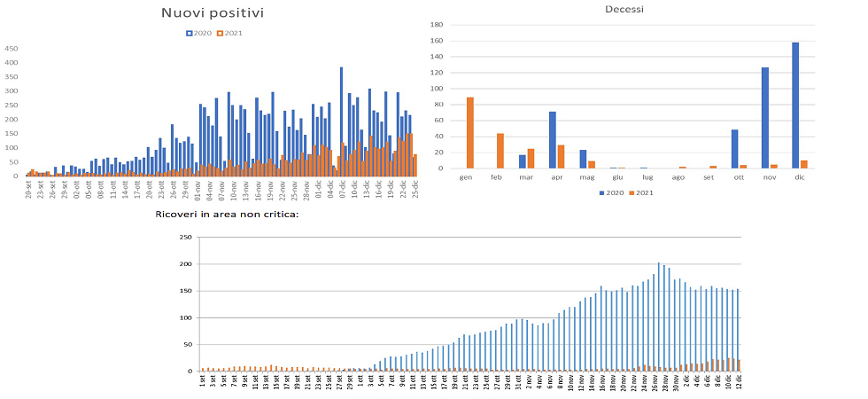Click the orange January bar in Decessi

(470, 133)
